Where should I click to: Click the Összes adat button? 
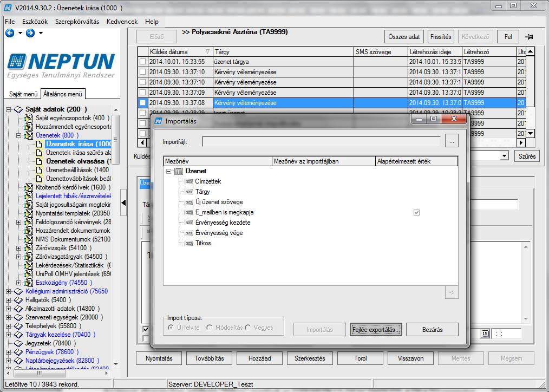coord(404,37)
